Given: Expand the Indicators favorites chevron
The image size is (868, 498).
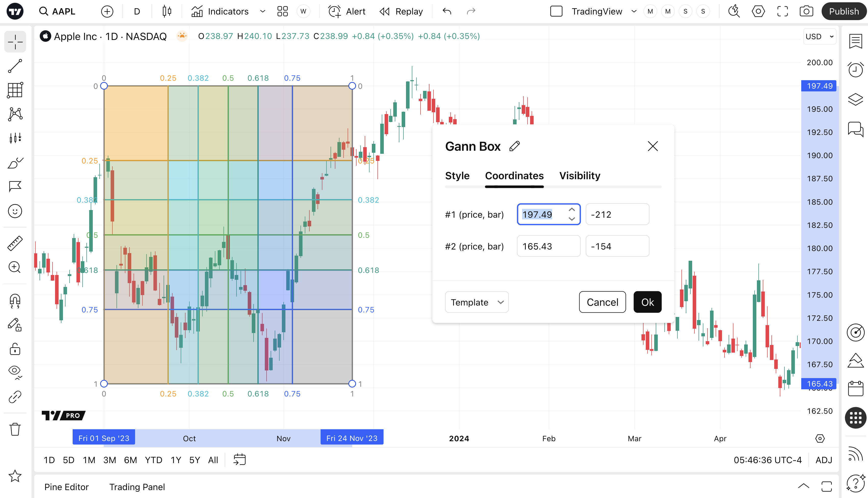Looking at the screenshot, I should coord(262,11).
